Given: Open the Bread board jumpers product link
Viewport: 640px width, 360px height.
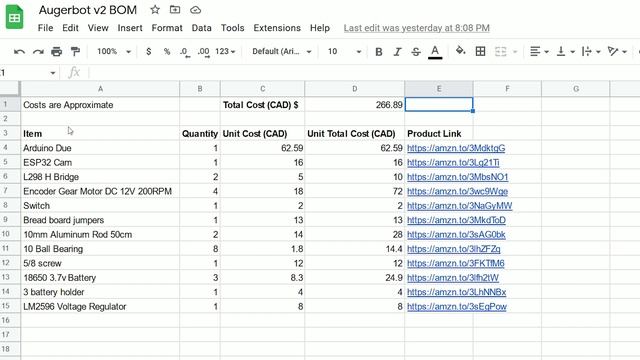Looking at the screenshot, I should coord(456,220).
